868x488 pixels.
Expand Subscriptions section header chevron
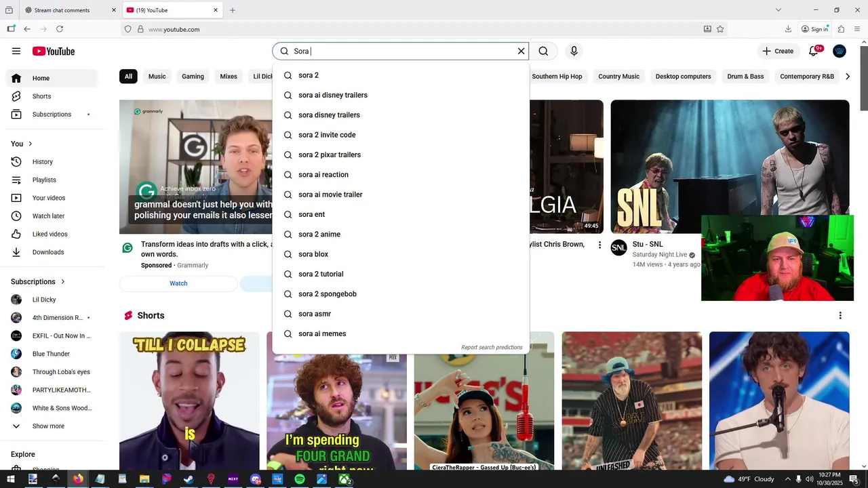63,281
